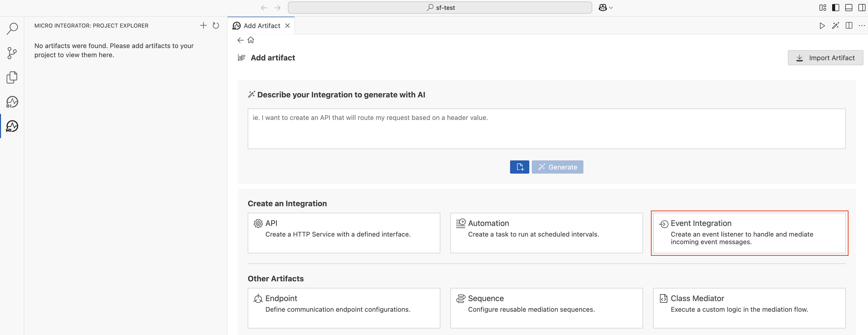Split the editor to the right
This screenshot has height=335, width=868.
tap(849, 26)
